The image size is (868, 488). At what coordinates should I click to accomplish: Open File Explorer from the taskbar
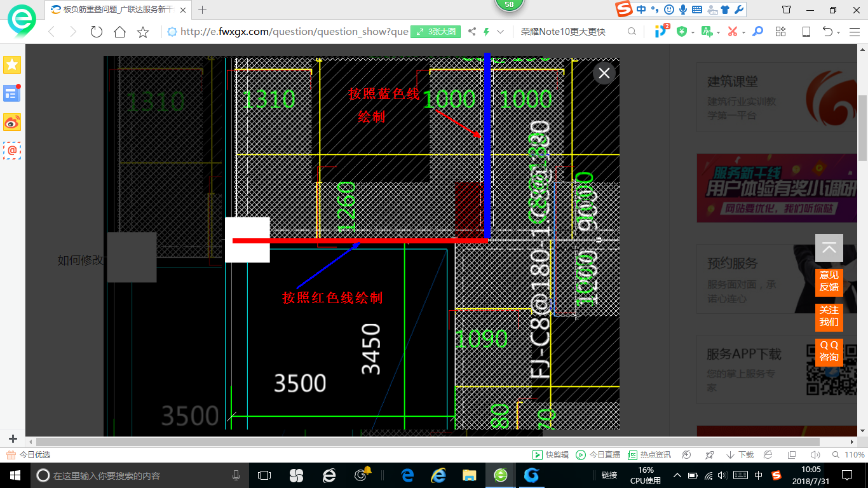(469, 475)
